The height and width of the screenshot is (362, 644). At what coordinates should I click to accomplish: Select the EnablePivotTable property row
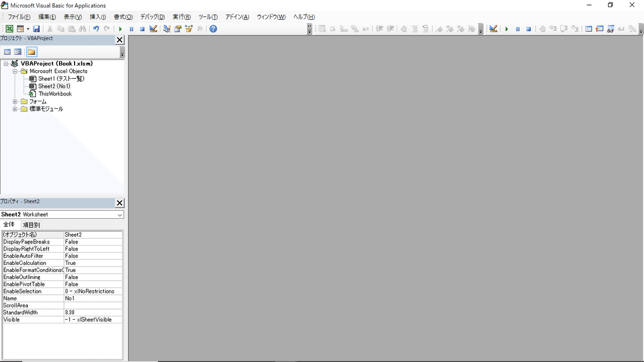(62, 284)
